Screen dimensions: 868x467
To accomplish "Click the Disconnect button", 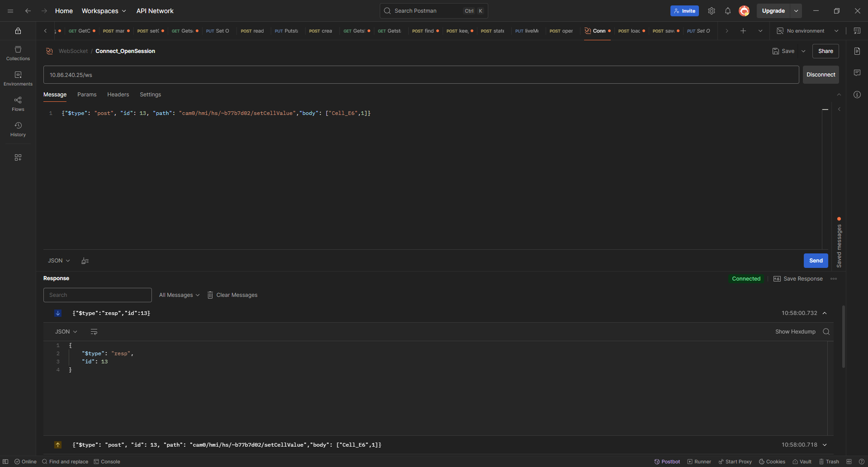I will [821, 74].
